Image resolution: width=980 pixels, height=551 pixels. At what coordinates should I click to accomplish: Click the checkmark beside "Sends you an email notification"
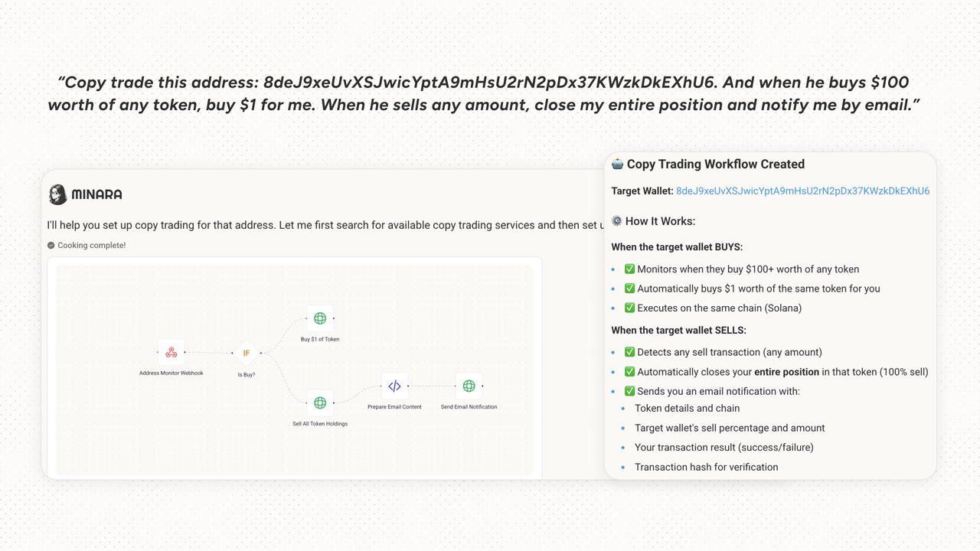[629, 391]
